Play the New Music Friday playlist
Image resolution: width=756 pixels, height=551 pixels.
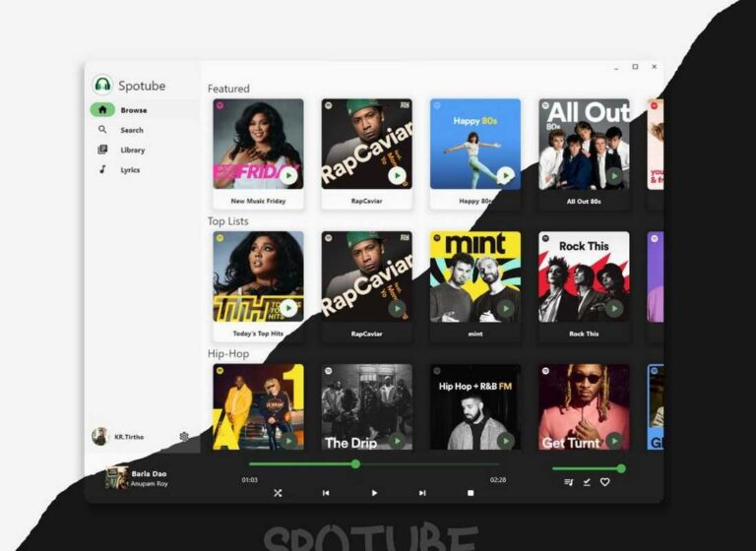pyautogui.click(x=288, y=176)
